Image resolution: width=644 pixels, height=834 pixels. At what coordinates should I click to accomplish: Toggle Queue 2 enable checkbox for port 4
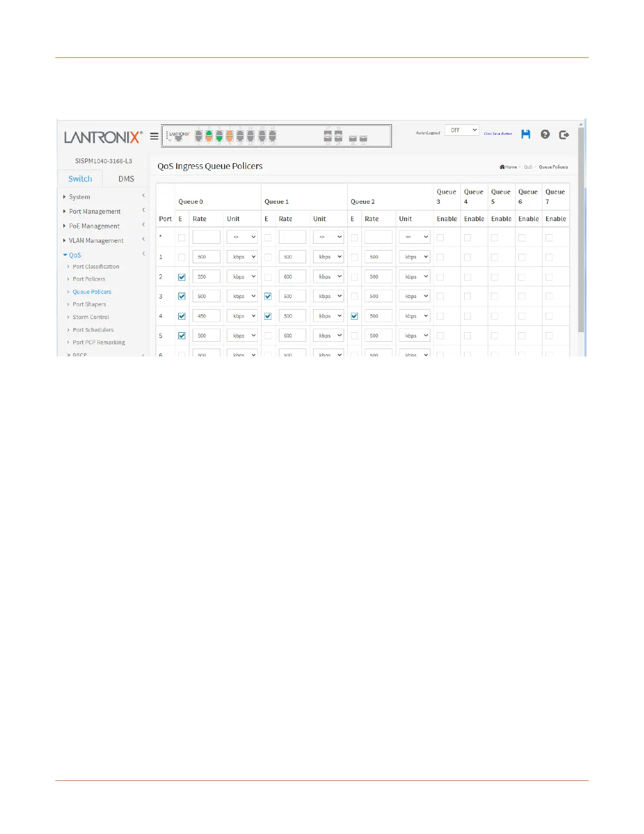tap(354, 316)
